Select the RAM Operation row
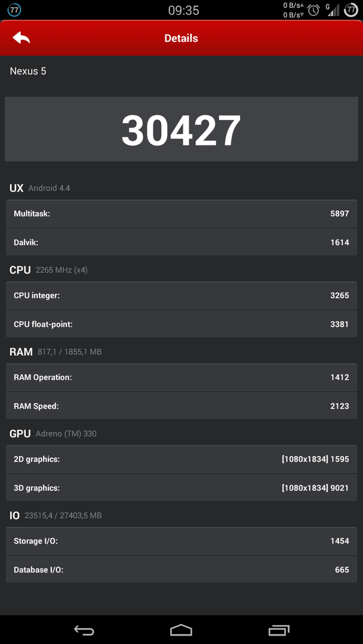 point(181,377)
